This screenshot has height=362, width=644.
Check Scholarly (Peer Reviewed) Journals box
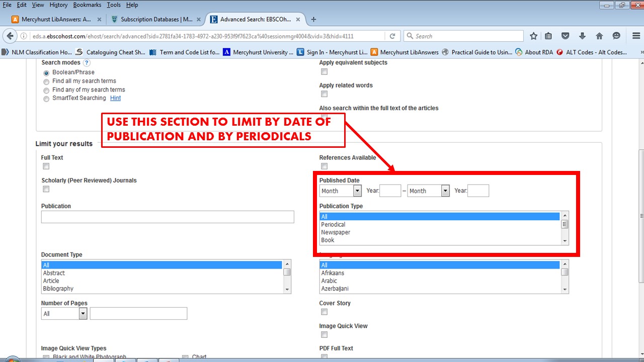[46, 190]
